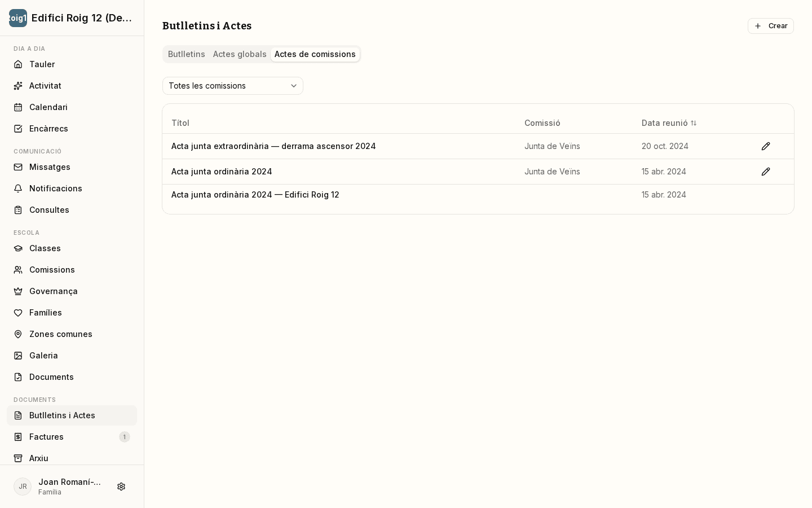812x508 pixels.
Task: Open Acta junta ordinària 2024 — Edifici Roig 12
Action: tap(255, 195)
